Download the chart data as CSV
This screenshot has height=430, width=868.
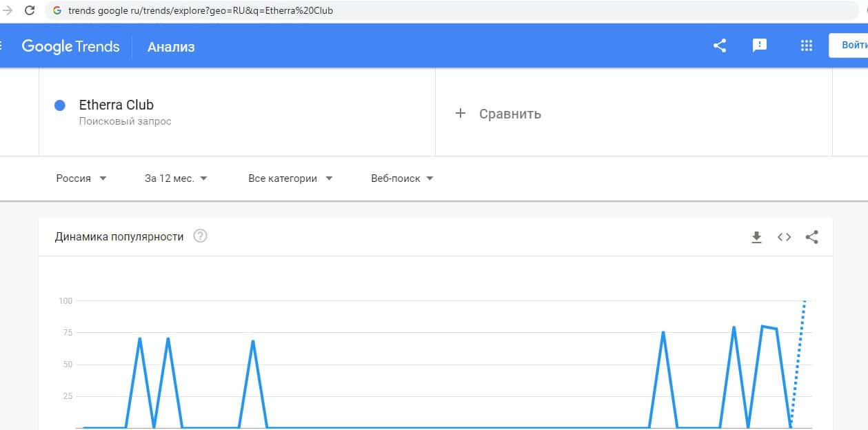click(x=756, y=237)
